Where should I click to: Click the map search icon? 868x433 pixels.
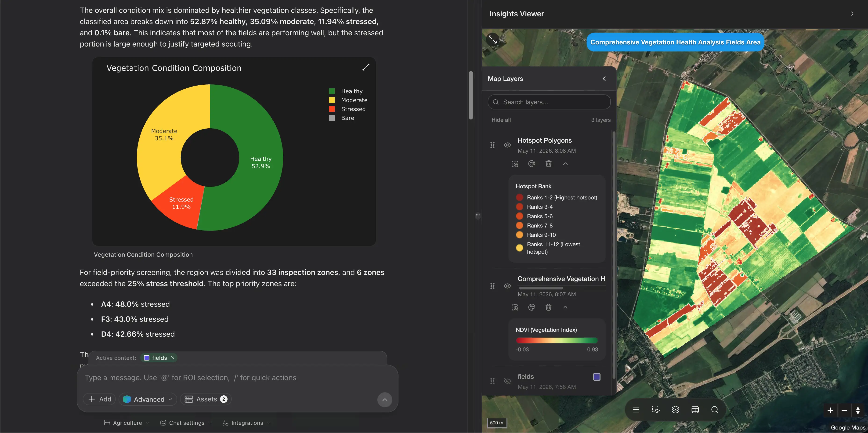715,410
